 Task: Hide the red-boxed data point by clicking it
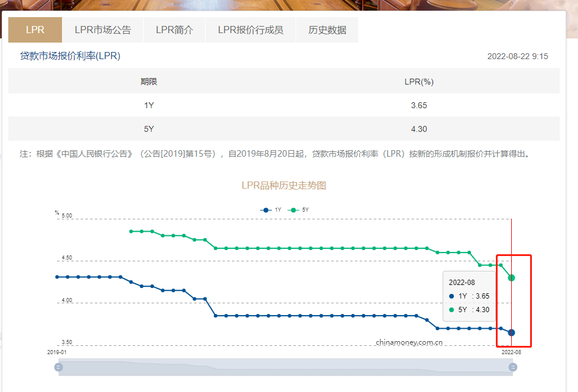pos(512,332)
